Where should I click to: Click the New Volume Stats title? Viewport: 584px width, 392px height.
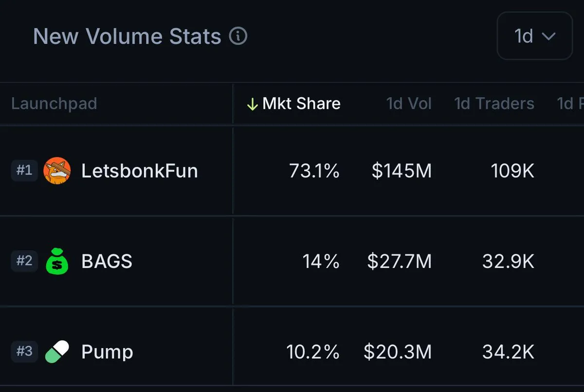(127, 36)
